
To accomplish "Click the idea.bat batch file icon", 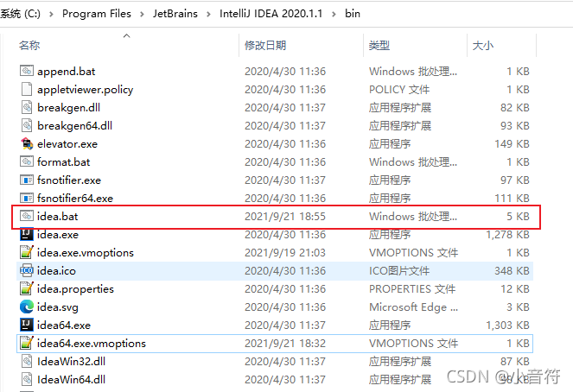I will (26, 216).
